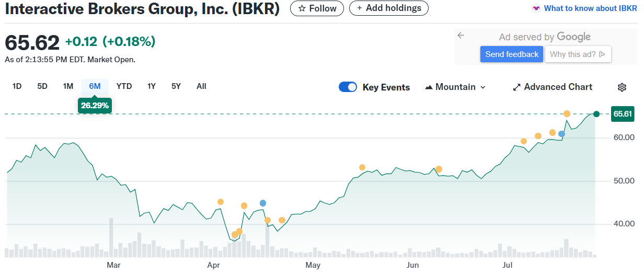The width and height of the screenshot is (644, 273).
Task: Click the 65.61 current price label
Action: [x=622, y=113]
